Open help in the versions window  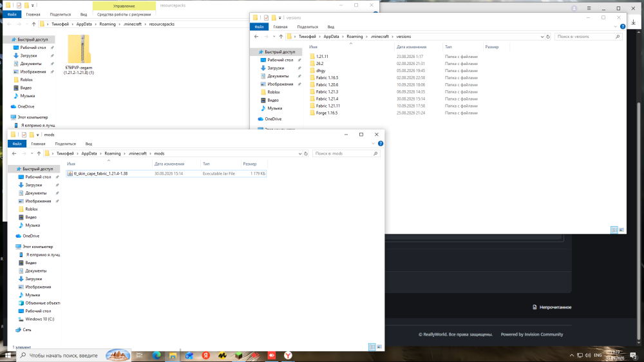(x=623, y=26)
